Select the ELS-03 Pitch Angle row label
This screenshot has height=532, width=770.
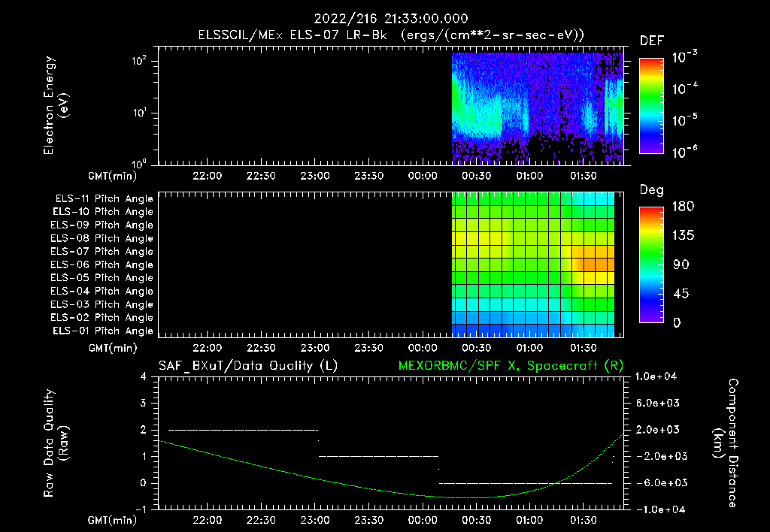tap(102, 304)
